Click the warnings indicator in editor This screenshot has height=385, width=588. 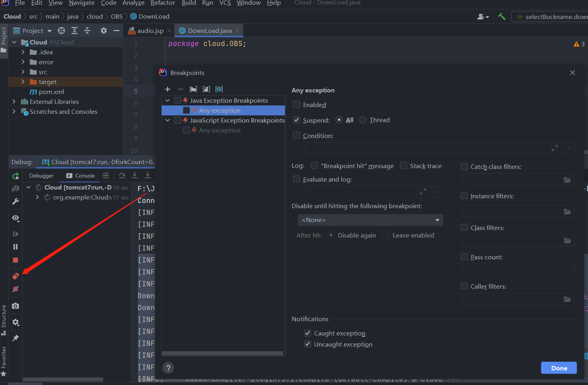579,44
